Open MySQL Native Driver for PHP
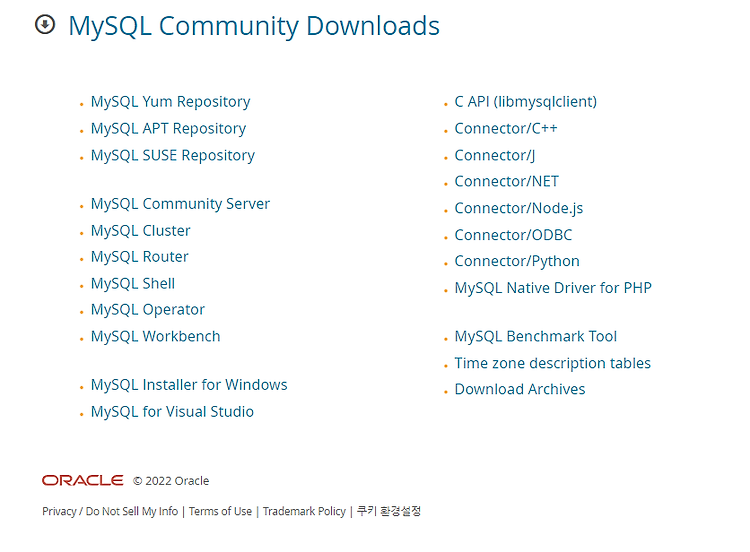Screen dimensions: 750x552 tap(553, 288)
